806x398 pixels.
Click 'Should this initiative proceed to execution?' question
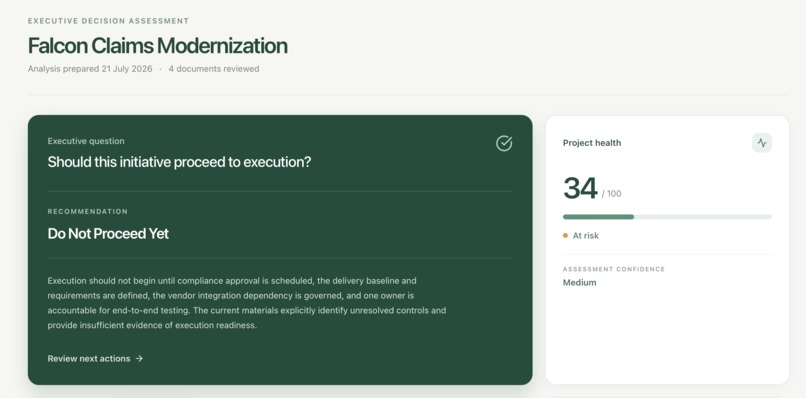pos(179,162)
